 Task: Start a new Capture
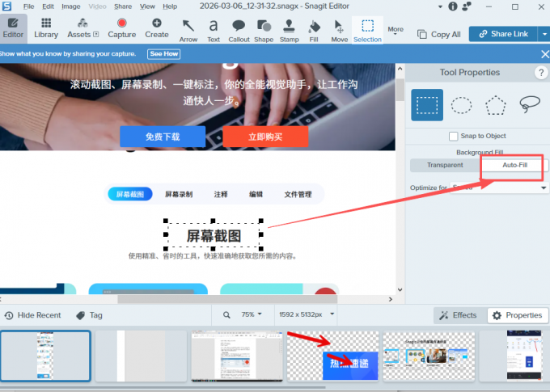[x=121, y=28]
